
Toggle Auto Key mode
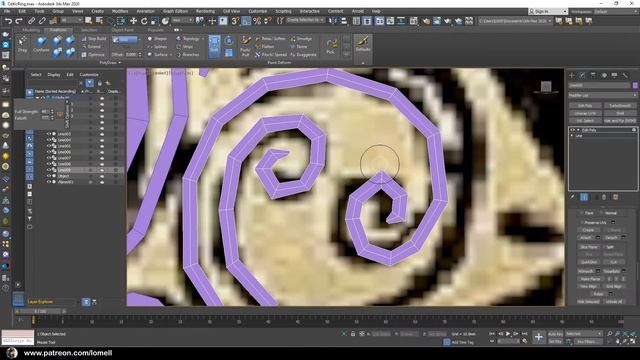click(x=555, y=334)
